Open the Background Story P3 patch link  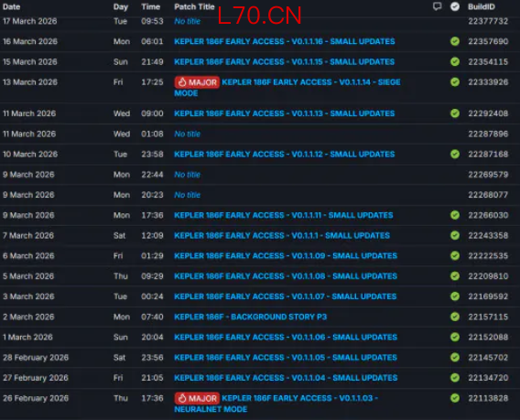pos(250,317)
